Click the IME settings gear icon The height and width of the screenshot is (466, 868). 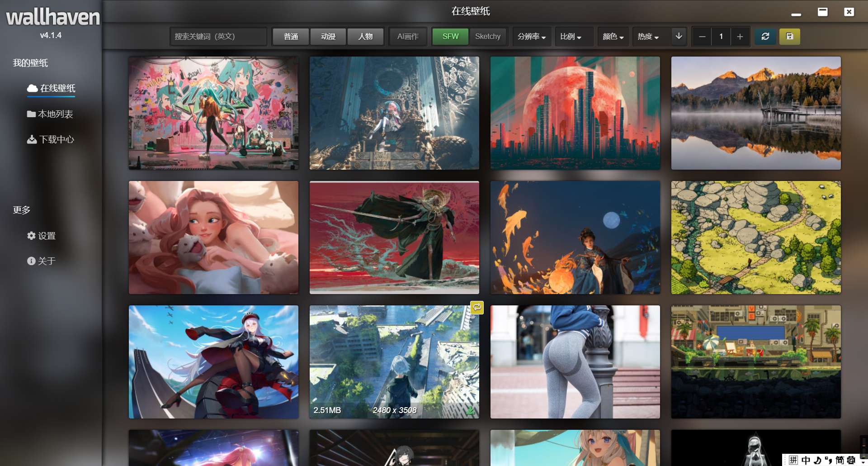[x=851, y=460]
